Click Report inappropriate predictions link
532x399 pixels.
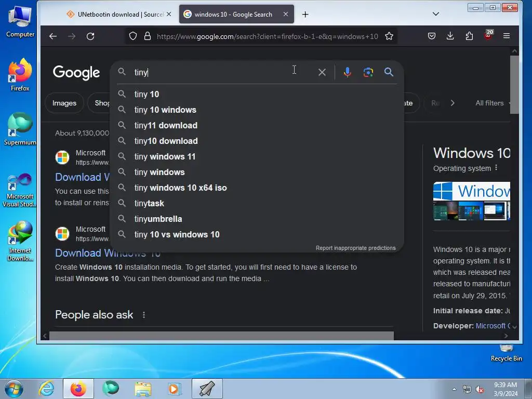click(x=355, y=248)
